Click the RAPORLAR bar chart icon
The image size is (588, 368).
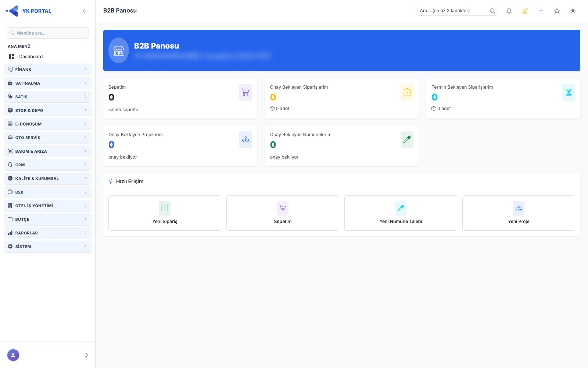tap(10, 233)
